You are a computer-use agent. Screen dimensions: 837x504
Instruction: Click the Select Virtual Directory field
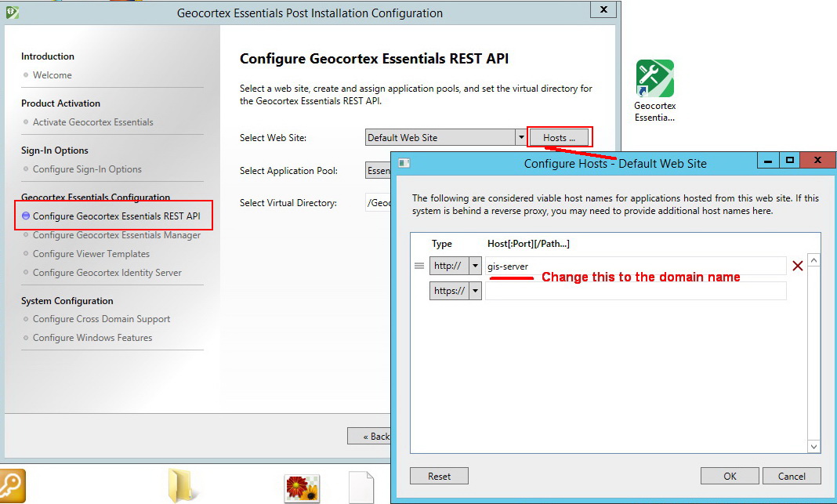click(378, 203)
